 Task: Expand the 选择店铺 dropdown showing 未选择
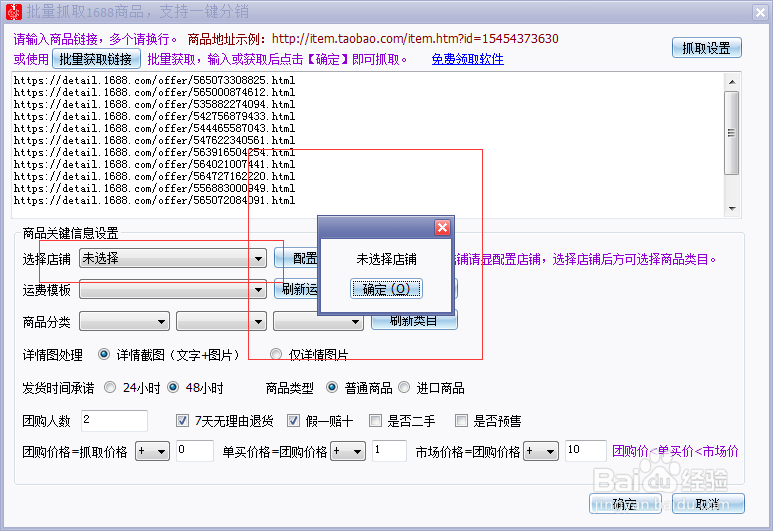[173, 258]
